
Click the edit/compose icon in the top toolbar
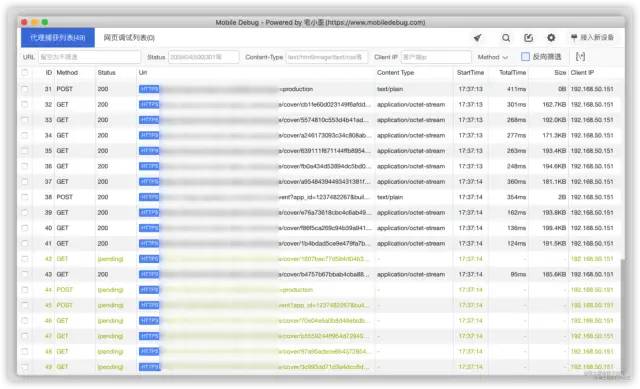coord(528,38)
